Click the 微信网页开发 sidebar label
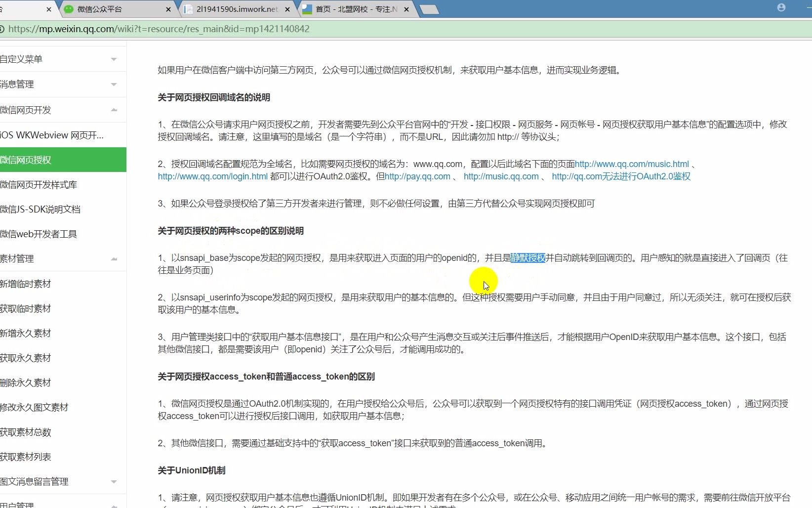 [26, 110]
